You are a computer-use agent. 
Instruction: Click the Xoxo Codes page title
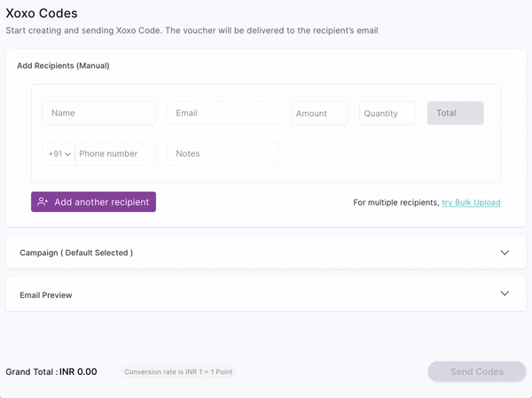coord(42,13)
